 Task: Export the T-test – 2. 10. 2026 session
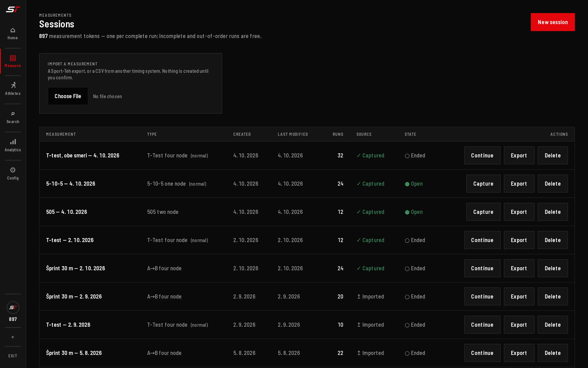pos(519,240)
